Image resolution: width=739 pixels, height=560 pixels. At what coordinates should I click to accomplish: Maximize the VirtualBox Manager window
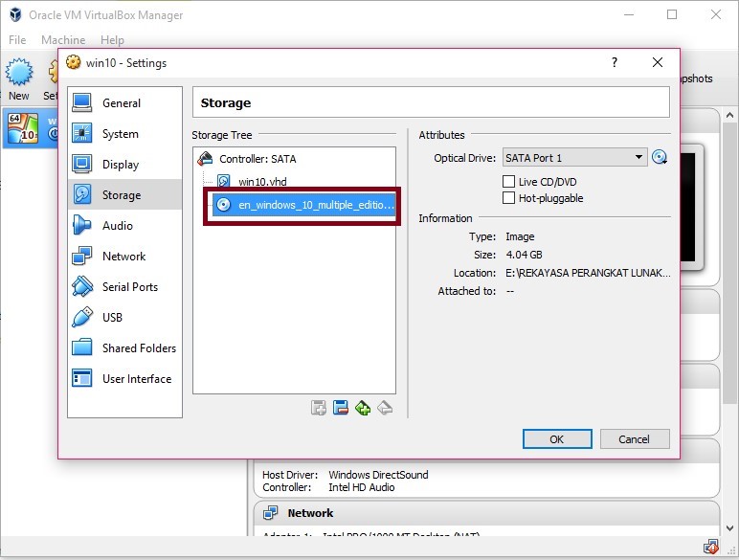(672, 14)
